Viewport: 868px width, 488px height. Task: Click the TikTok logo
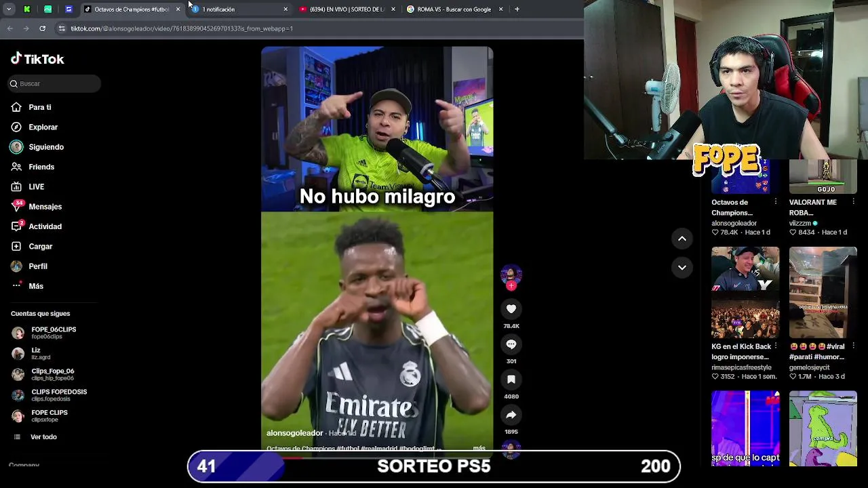pos(37,59)
